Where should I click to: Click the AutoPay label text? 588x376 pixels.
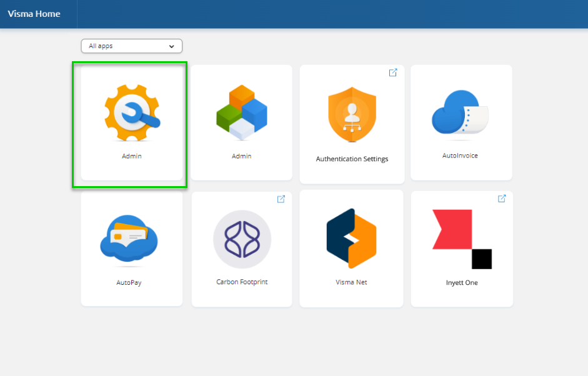click(x=129, y=283)
